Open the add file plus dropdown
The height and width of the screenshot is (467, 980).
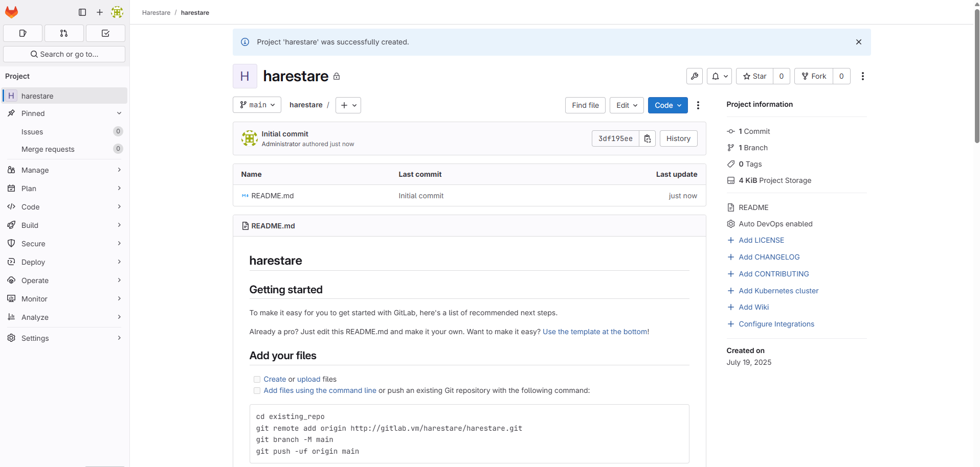click(348, 105)
